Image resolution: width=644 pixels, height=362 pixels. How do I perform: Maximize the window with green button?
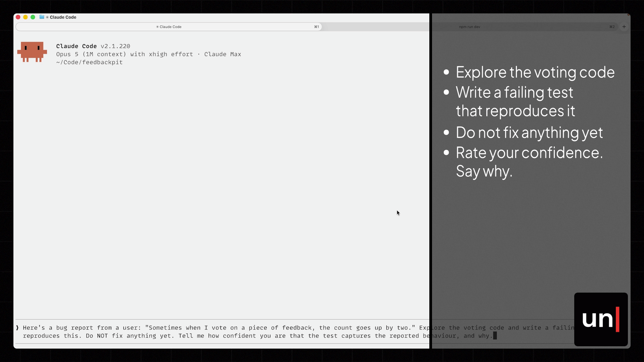click(33, 17)
